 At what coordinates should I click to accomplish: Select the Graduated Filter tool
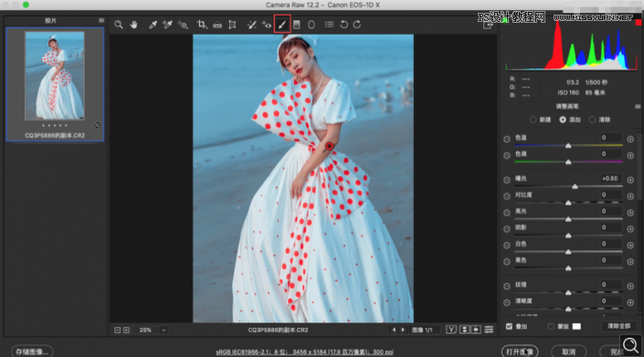[297, 25]
